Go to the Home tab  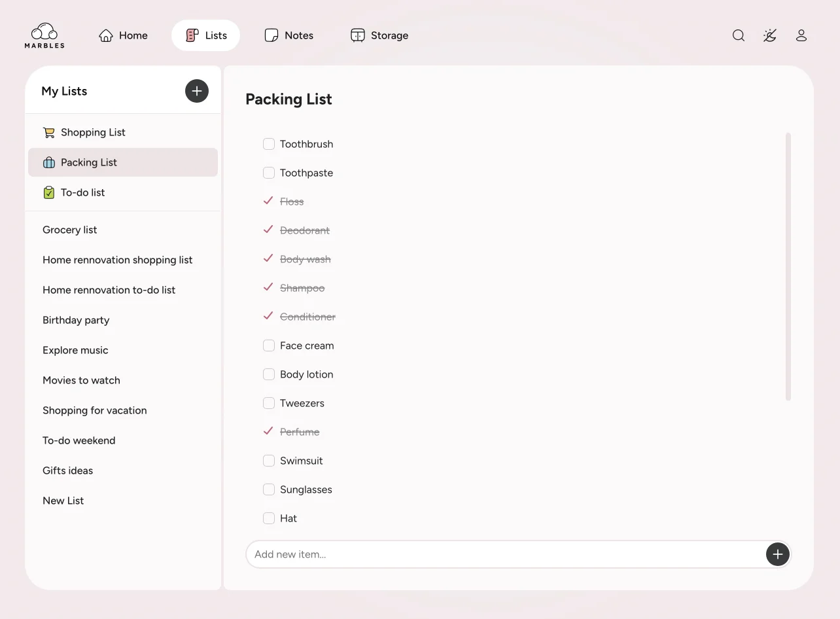tap(123, 35)
